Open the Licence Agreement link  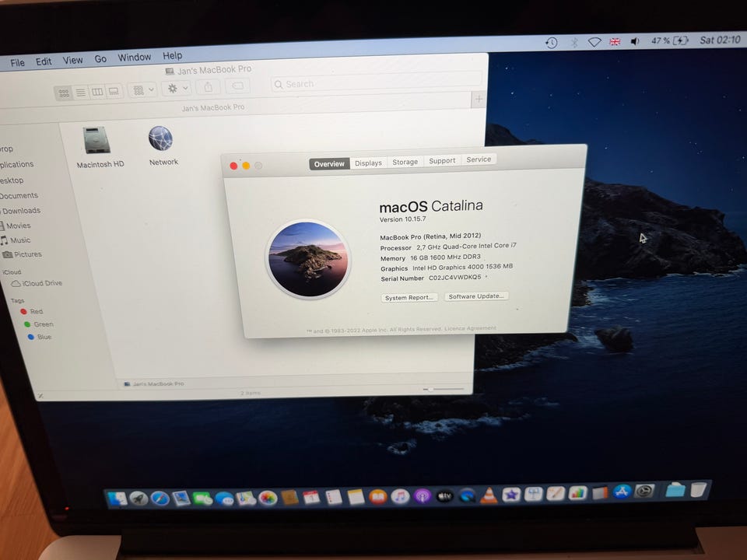click(470, 328)
